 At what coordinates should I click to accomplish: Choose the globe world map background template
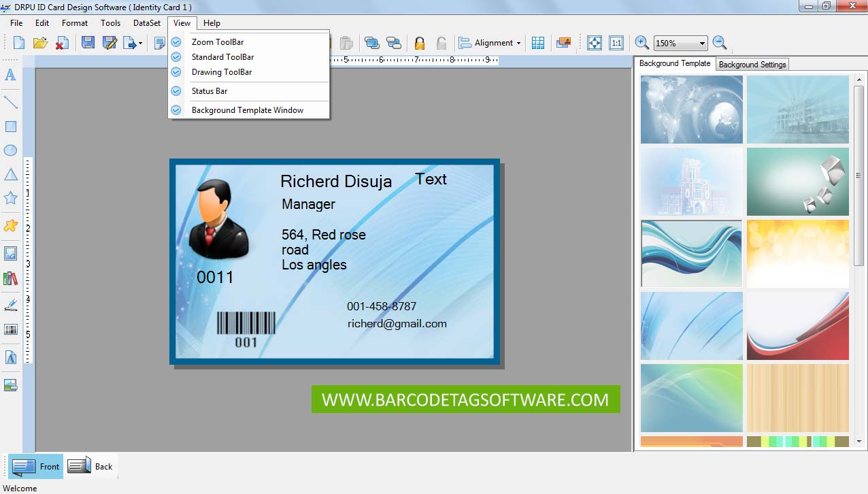[692, 110]
